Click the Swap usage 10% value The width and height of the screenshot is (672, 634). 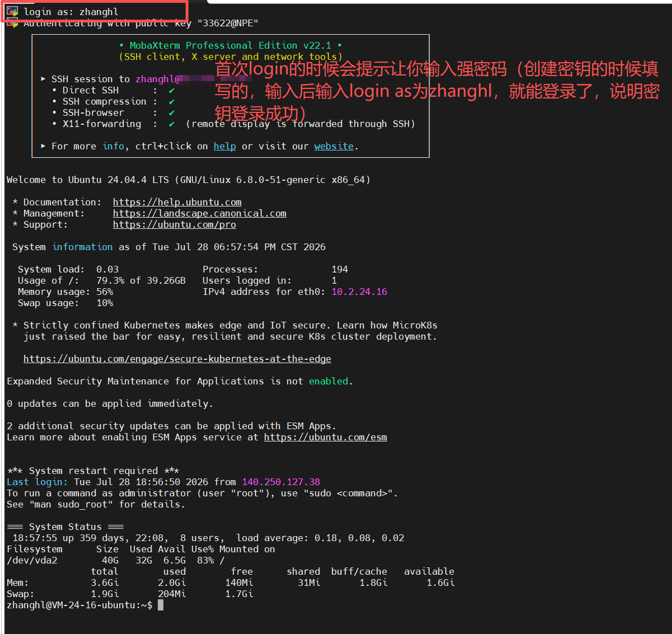pyautogui.click(x=105, y=303)
